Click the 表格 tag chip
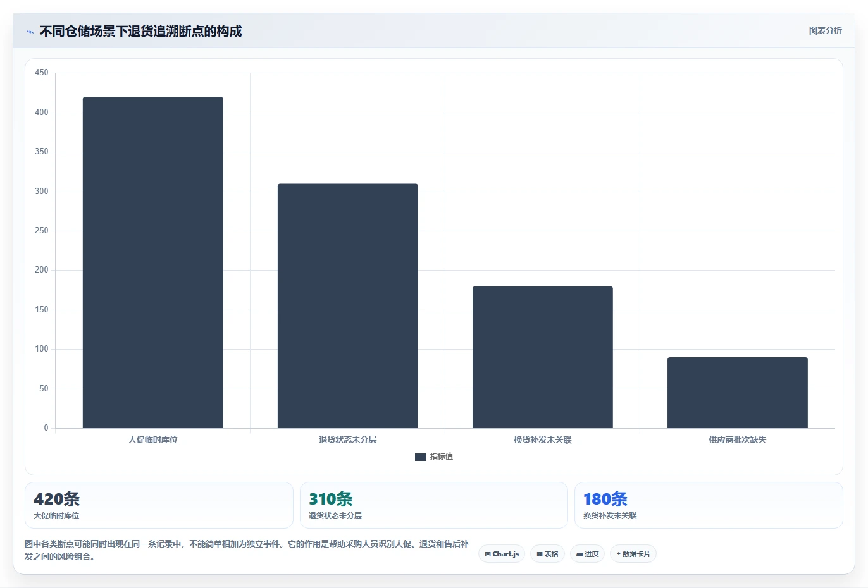The height and width of the screenshot is (588, 868). coord(547,554)
